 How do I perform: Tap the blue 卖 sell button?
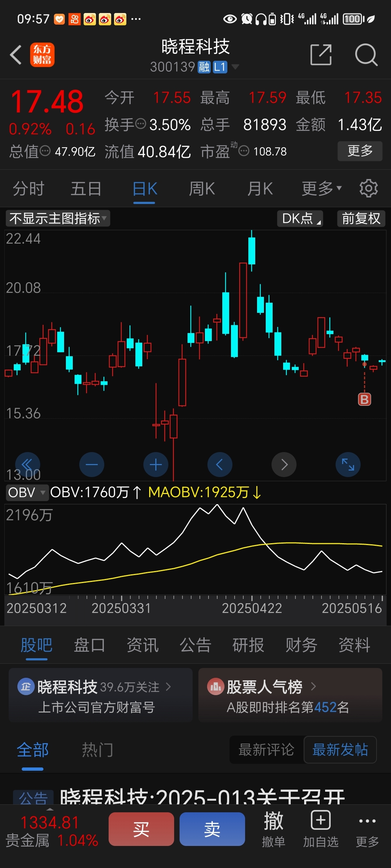(x=212, y=829)
